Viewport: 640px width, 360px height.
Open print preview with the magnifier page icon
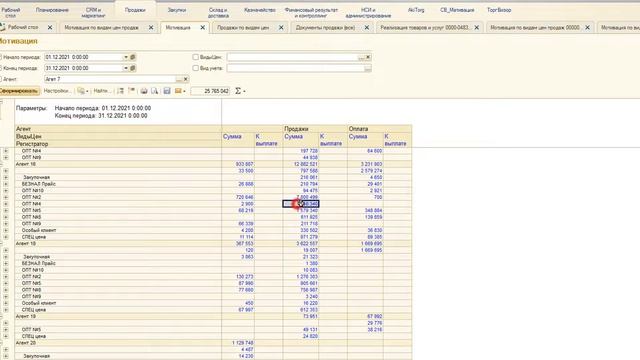tap(154, 91)
